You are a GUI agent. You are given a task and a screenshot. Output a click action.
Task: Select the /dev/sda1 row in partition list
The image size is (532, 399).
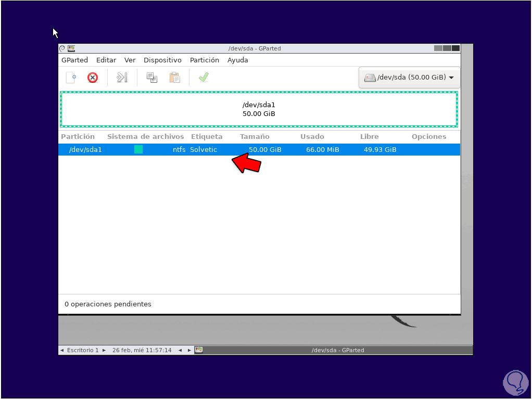click(x=259, y=149)
